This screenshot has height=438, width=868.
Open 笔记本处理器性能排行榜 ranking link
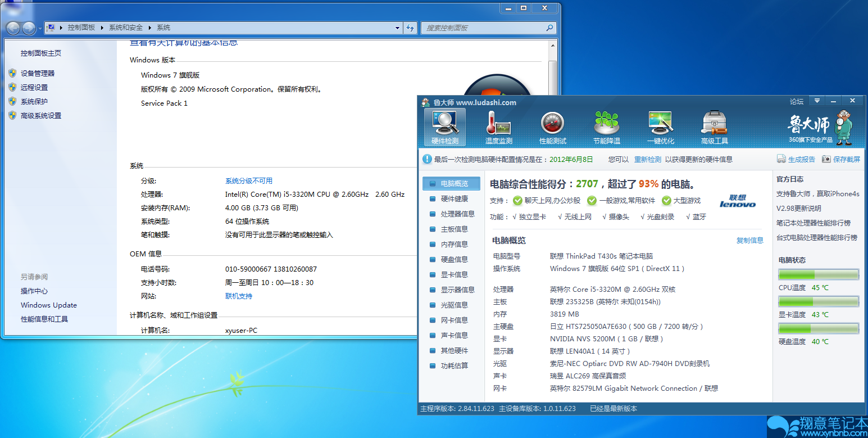tap(814, 223)
